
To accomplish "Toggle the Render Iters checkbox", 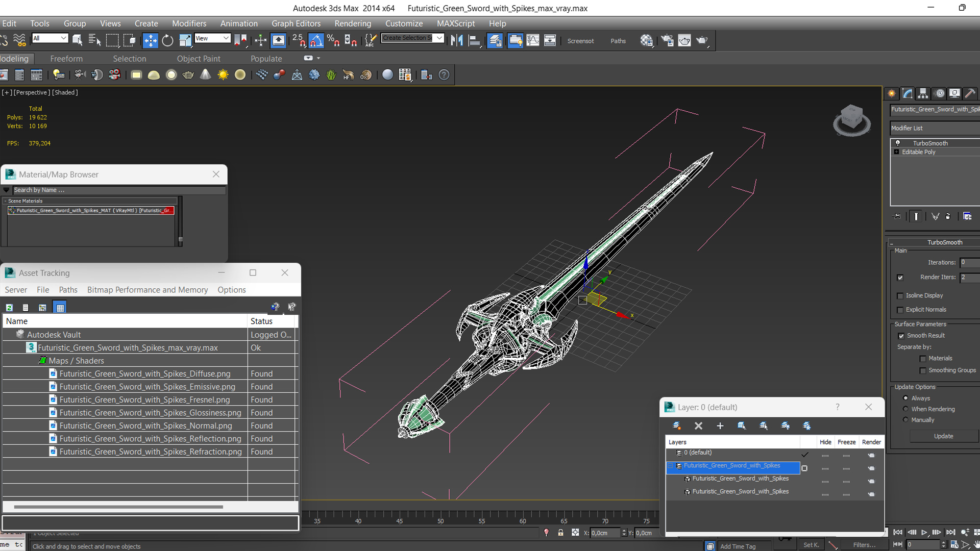I will pos(900,278).
